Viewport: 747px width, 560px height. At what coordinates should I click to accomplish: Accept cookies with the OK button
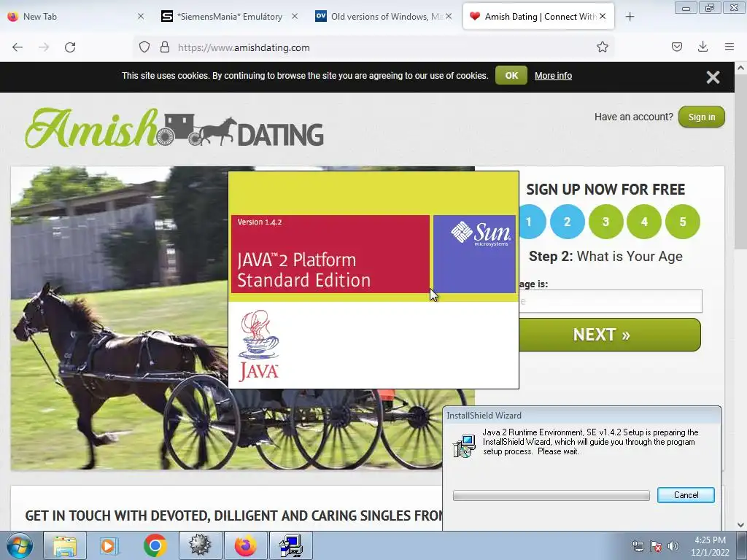coord(511,76)
